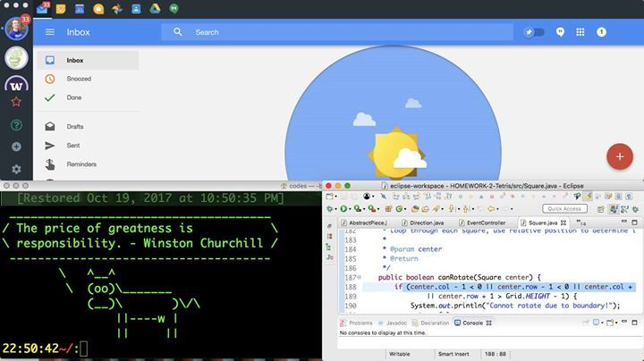This screenshot has width=644, height=361.
Task: Run the program with the green Run button
Action: point(343,209)
